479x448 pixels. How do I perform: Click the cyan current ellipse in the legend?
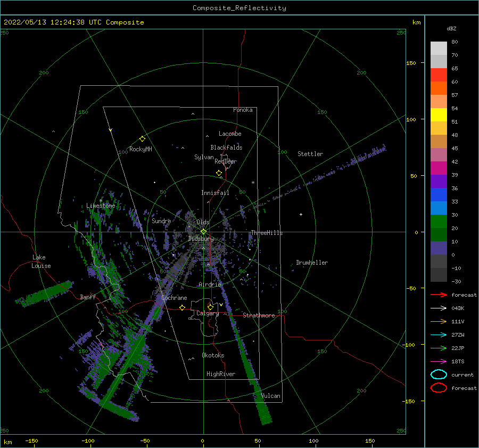(439, 374)
